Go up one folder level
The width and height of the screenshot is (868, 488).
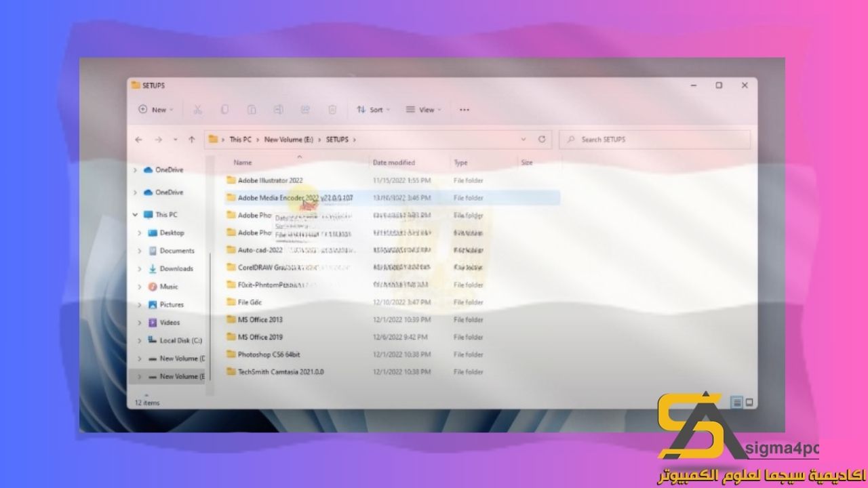[192, 139]
